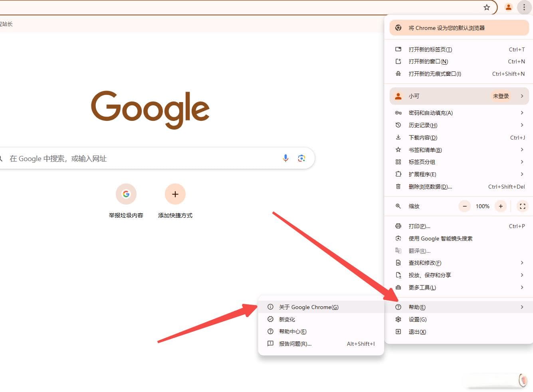Viewport: 533px width, 392px height.
Task: Click the three-dot Chrome menu button
Action: pos(524,7)
